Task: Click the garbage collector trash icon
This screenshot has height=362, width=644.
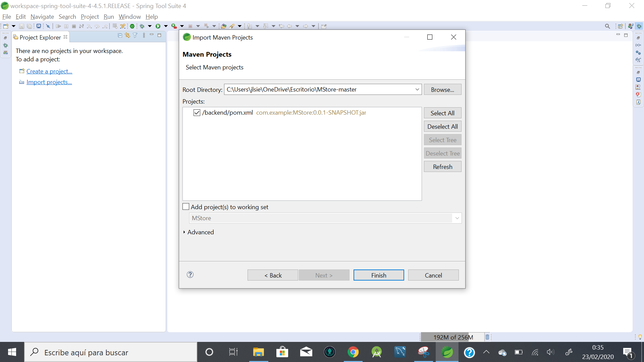Action: pos(487,337)
